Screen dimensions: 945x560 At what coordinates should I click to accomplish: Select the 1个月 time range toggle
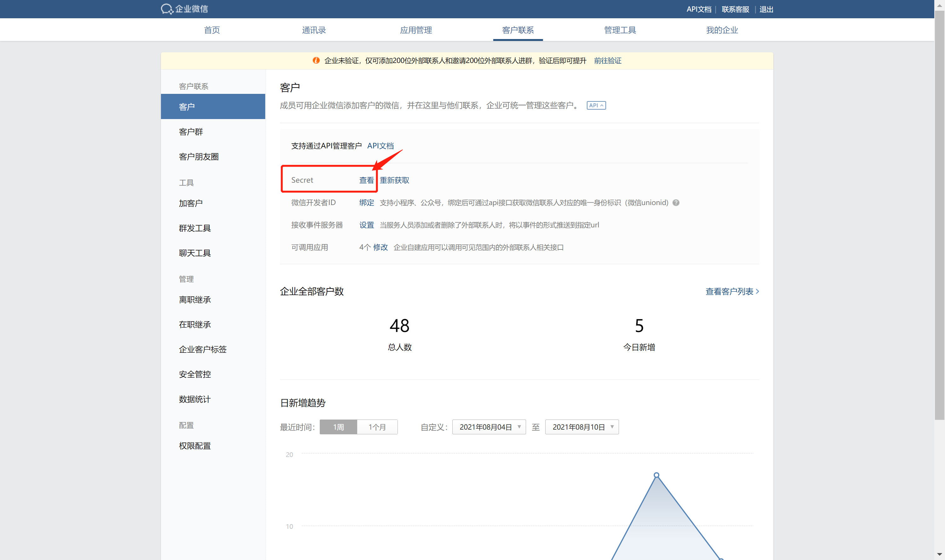point(377,427)
